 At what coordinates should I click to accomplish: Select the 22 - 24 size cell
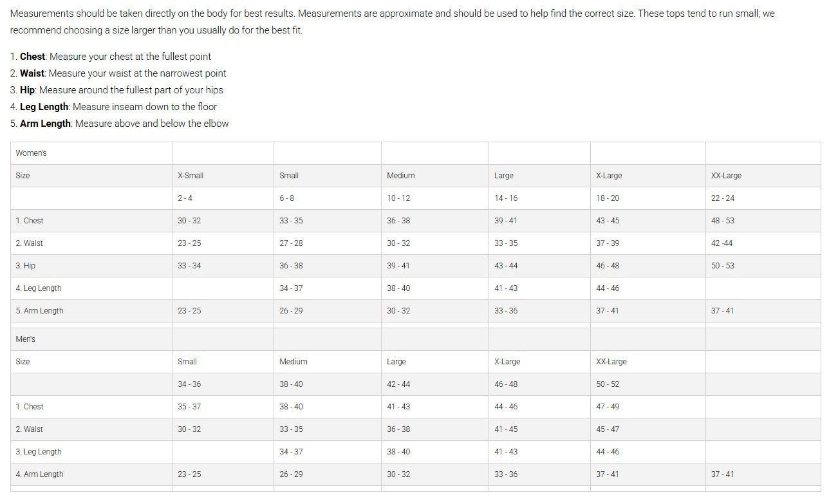click(x=723, y=198)
